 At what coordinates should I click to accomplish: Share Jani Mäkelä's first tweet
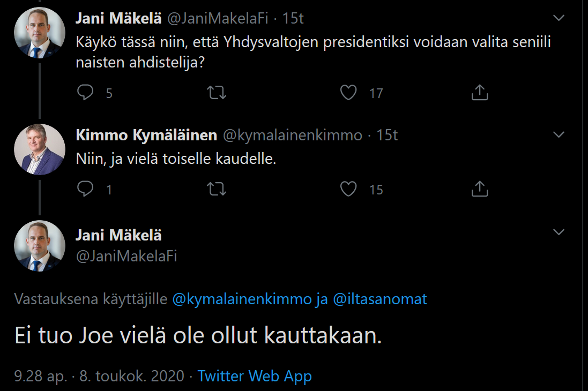pos(479,93)
